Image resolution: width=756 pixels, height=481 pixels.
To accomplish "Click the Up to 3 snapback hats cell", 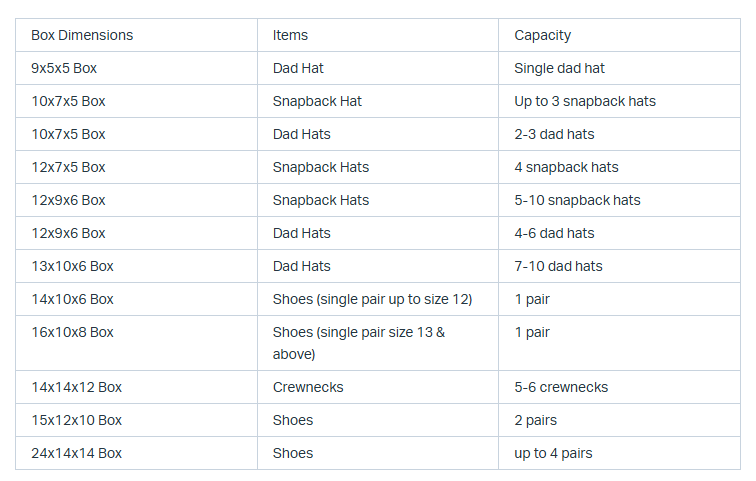I will tap(585, 101).
